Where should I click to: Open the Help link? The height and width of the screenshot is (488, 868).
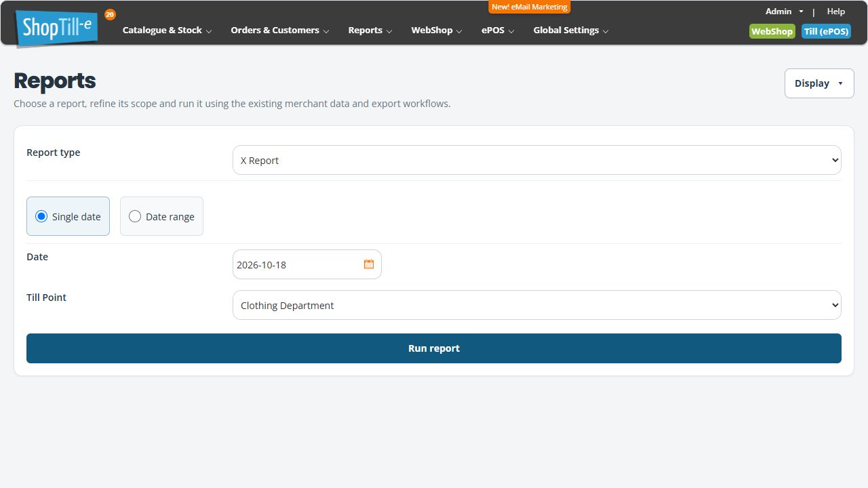836,12
